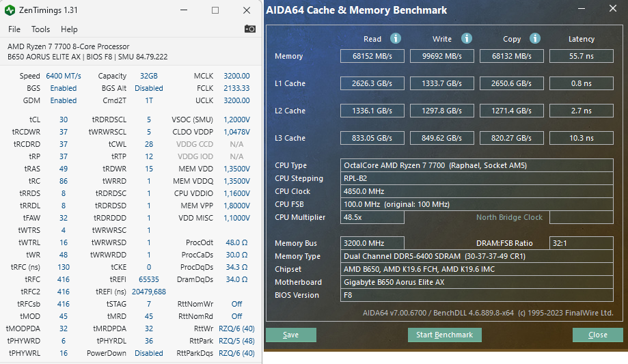Viewport: 628px width, 364px height.
Task: Click the Close button in AIDA64
Action: [597, 335]
